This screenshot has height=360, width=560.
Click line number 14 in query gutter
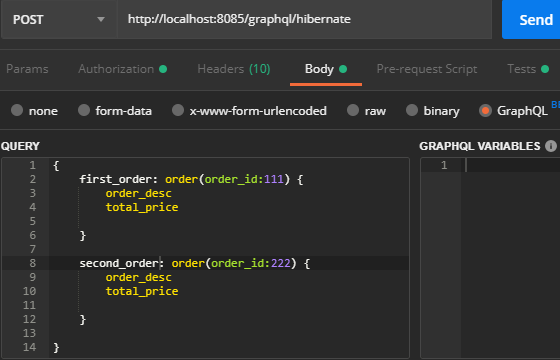(29, 347)
